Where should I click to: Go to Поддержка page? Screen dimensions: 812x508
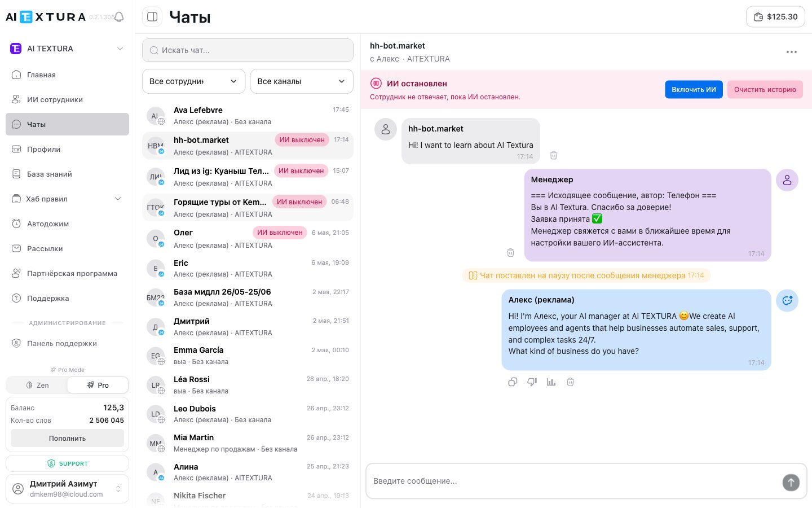click(x=67, y=298)
